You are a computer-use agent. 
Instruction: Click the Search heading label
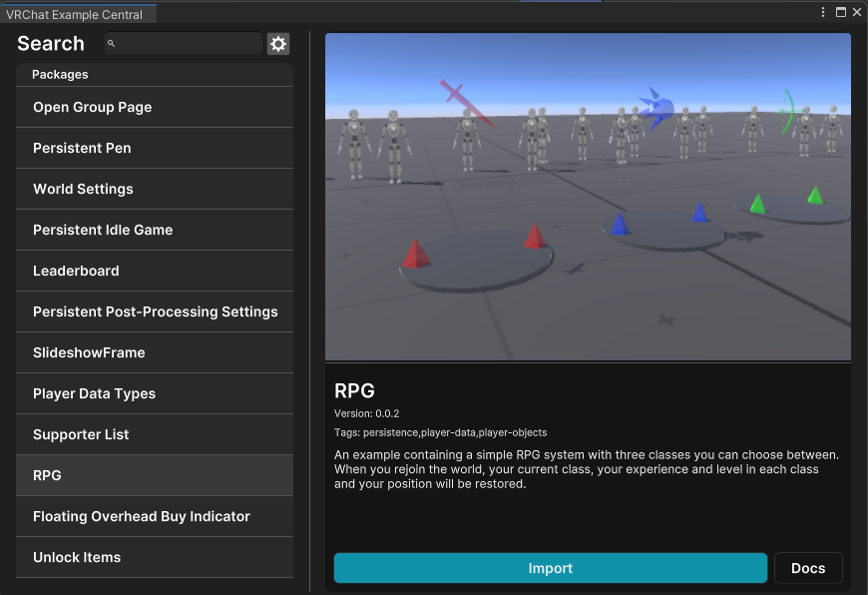click(50, 44)
